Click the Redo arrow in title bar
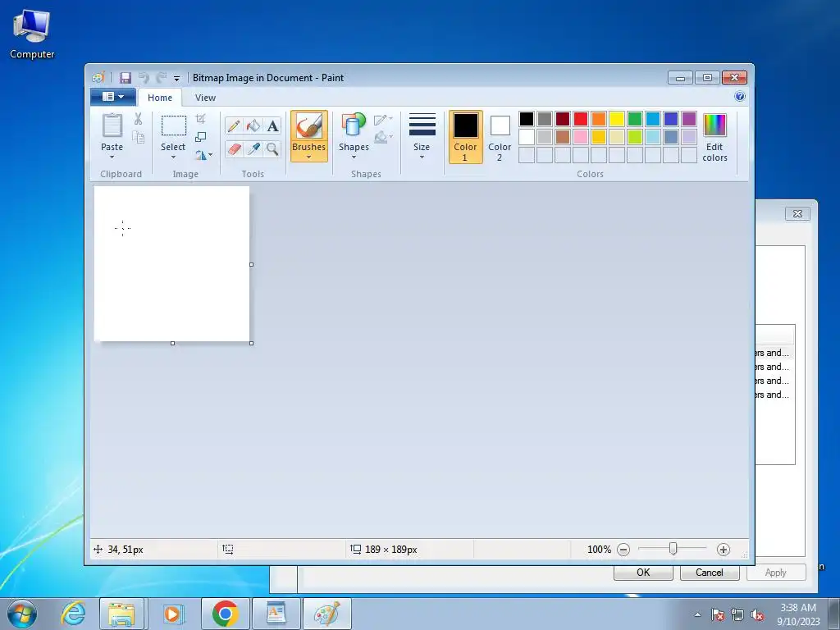The image size is (840, 630). tap(161, 78)
